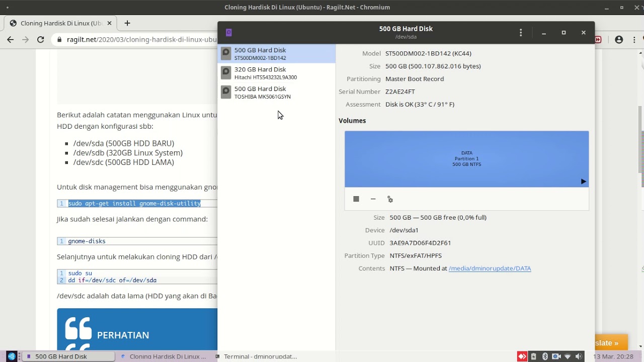Select the ST500DM002 500 GB hard disk
This screenshot has height=362, width=644.
pos(277,54)
